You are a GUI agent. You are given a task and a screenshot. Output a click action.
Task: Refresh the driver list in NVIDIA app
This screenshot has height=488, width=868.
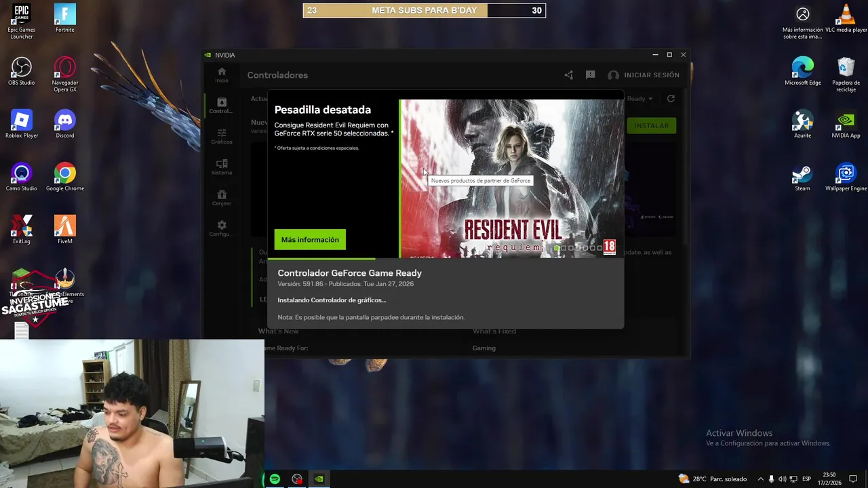671,98
